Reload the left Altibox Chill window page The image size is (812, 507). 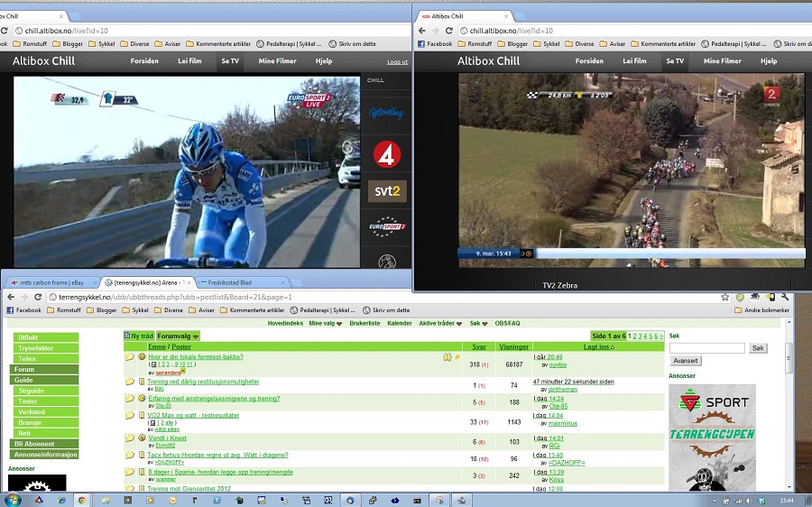[x=5, y=31]
